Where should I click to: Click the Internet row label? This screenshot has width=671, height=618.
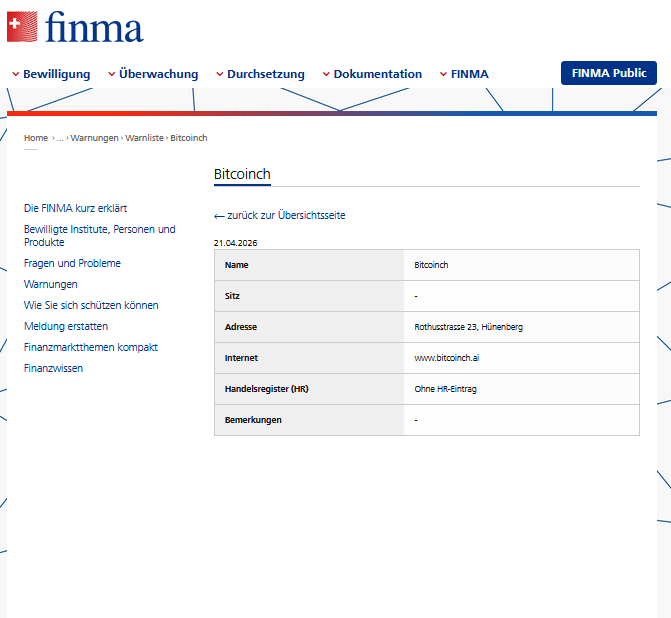[x=241, y=358]
